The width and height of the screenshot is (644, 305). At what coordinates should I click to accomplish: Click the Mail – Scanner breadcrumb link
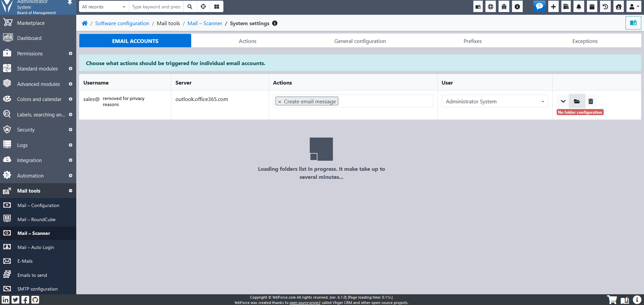pyautogui.click(x=205, y=23)
